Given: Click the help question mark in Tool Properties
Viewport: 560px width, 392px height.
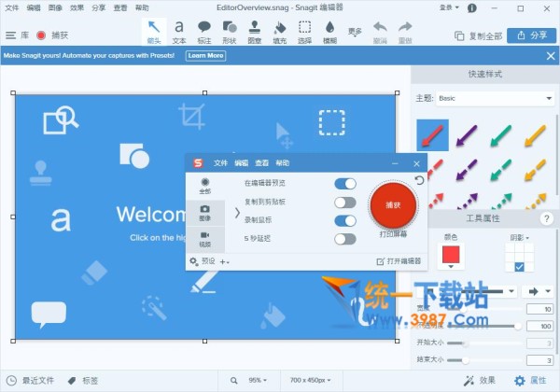Looking at the screenshot, I should pyautogui.click(x=546, y=218).
